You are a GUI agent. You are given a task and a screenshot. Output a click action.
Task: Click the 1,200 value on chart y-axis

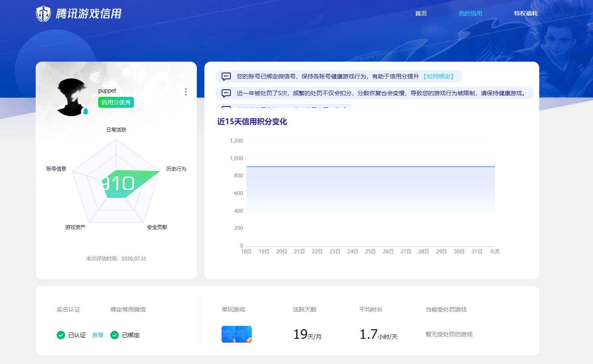click(x=236, y=140)
